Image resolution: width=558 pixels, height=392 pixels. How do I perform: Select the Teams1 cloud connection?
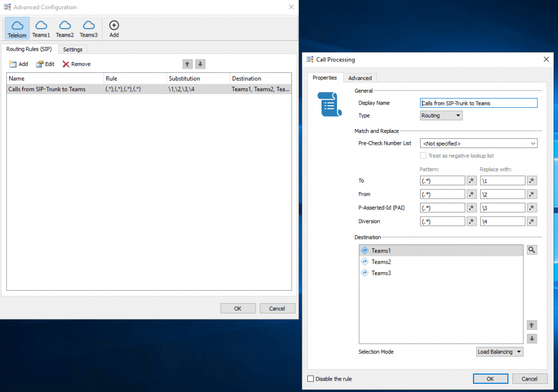click(41, 28)
